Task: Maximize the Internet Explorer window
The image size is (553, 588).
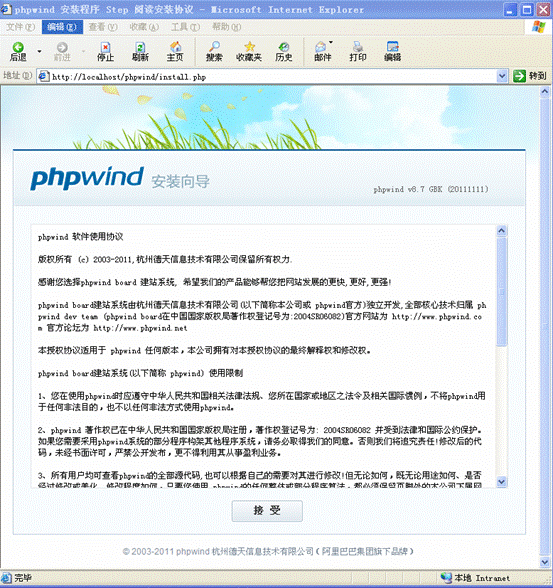Action: pyautogui.click(x=526, y=10)
